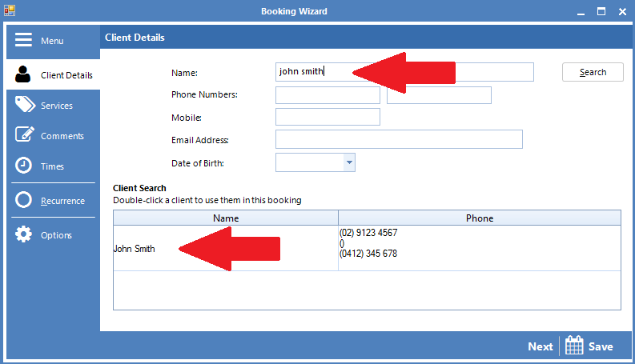Click the Recurrence circle icon

[x=24, y=200]
